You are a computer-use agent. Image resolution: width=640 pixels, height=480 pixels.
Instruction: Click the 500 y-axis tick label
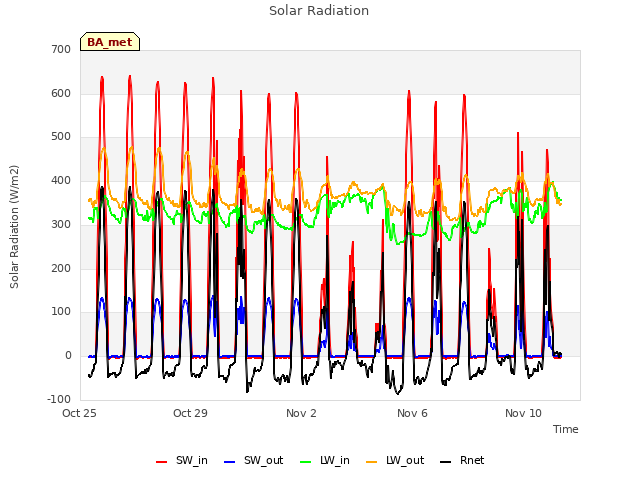click(61, 137)
